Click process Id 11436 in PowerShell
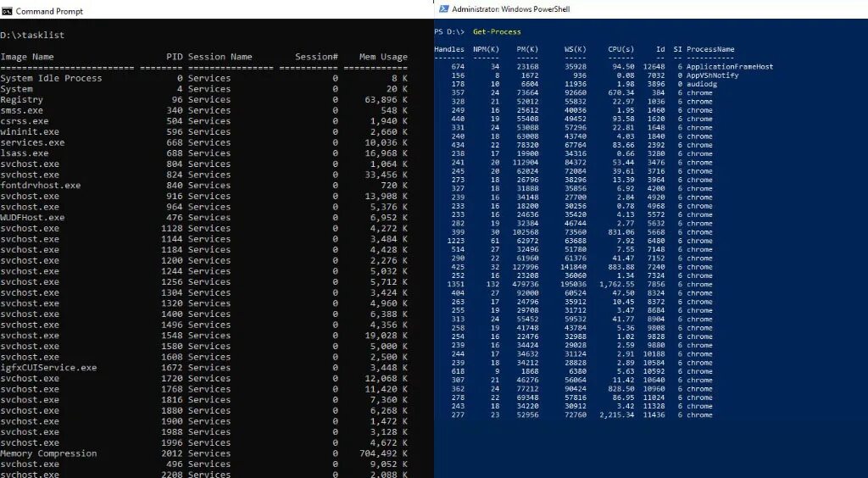 (654, 415)
